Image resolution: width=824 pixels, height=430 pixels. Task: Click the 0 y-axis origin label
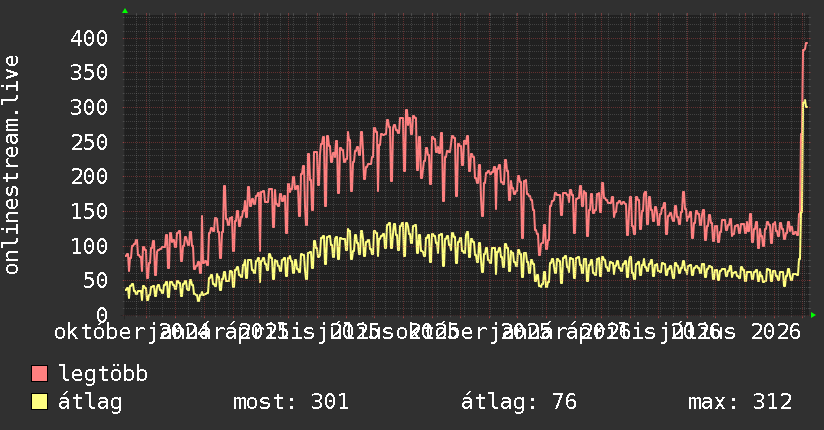click(x=102, y=315)
